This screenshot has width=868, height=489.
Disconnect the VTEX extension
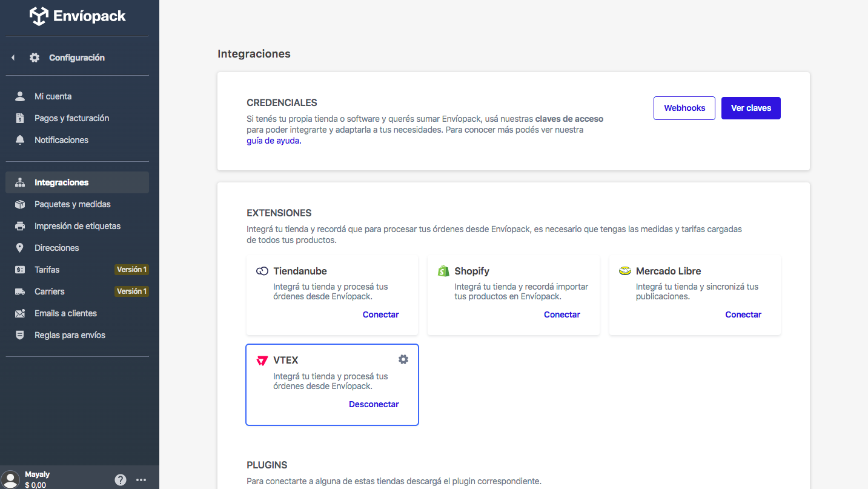click(374, 404)
